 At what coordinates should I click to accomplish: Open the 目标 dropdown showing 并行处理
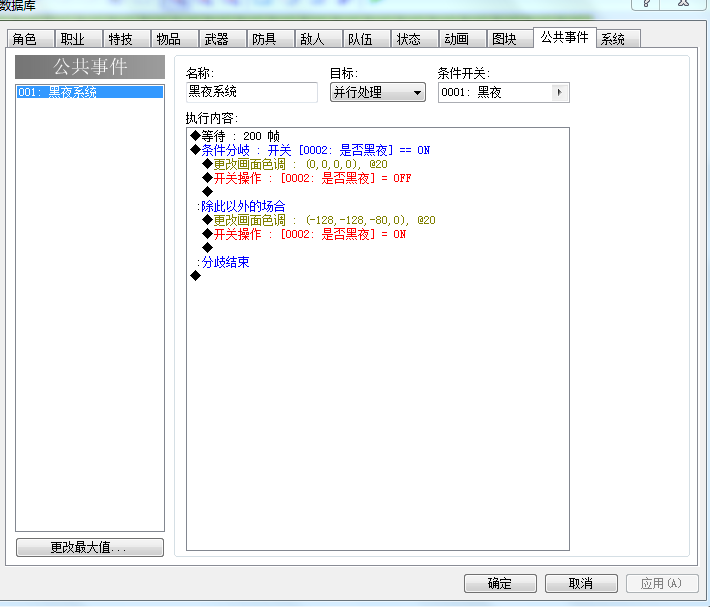click(x=378, y=92)
